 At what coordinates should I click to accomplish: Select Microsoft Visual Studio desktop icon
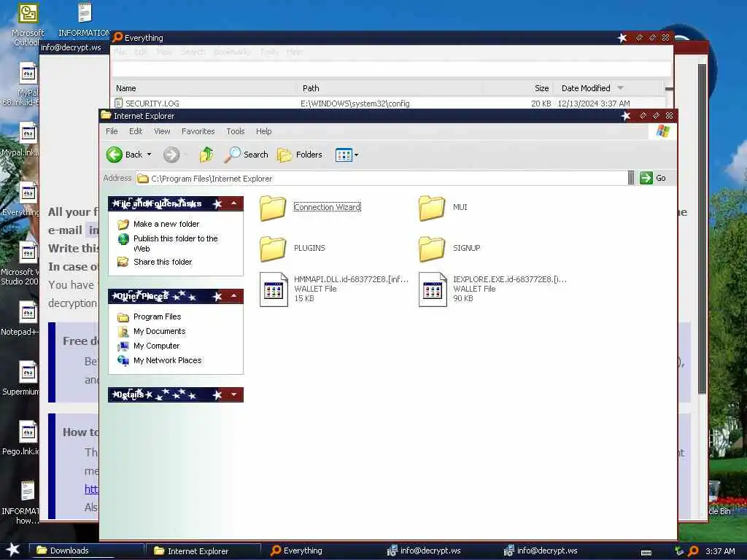(20, 264)
